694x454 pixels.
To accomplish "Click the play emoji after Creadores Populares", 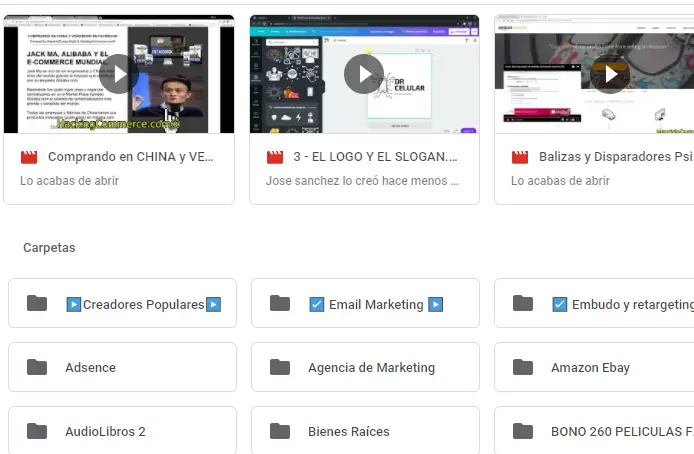I will coord(213,304).
